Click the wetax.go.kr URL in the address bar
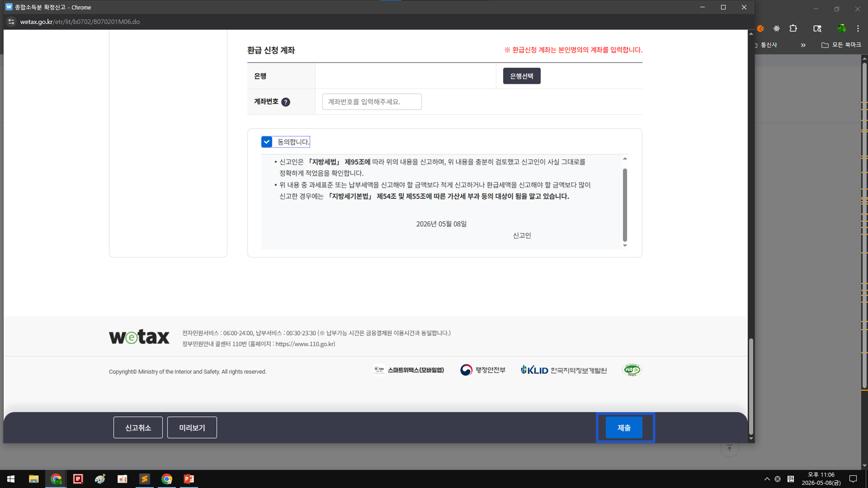This screenshot has width=868, height=488. click(x=80, y=22)
